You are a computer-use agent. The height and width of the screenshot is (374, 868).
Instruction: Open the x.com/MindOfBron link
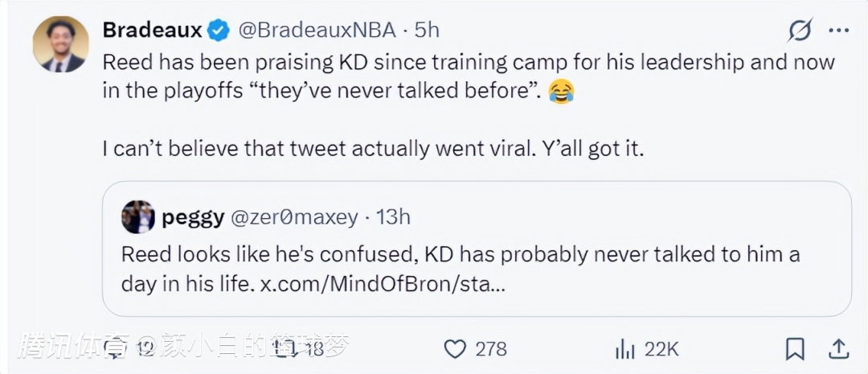(x=383, y=285)
